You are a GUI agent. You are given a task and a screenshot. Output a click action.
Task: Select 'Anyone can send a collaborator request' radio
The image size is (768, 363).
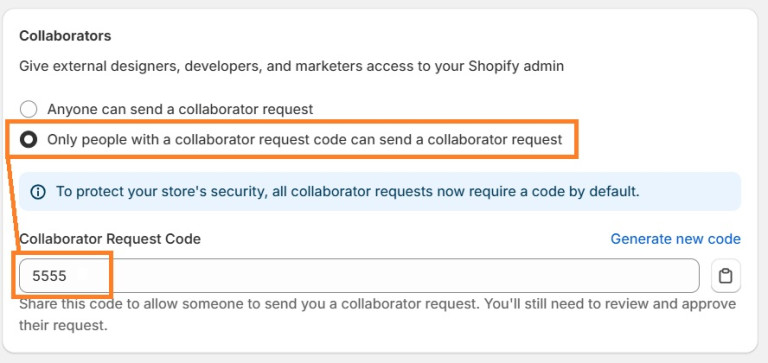tap(28, 109)
